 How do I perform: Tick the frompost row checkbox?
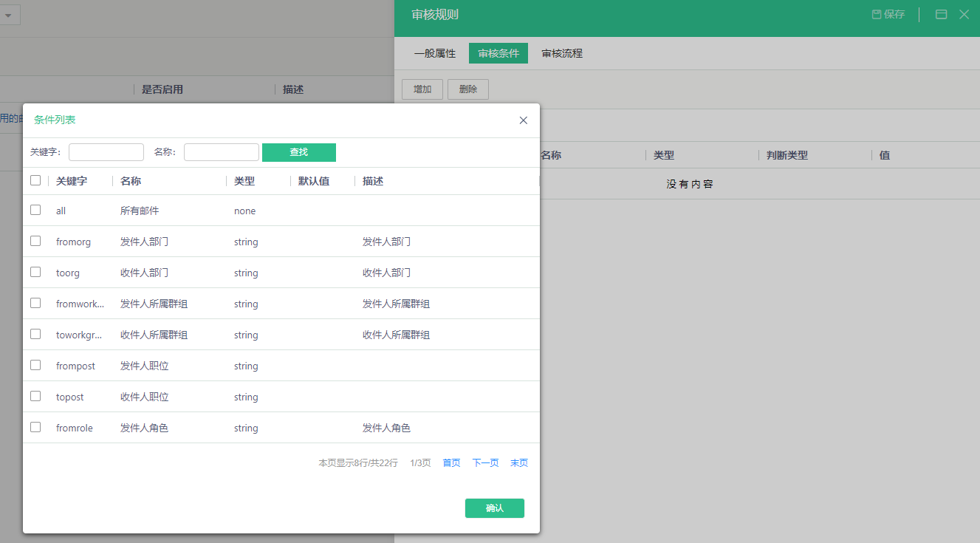(x=35, y=365)
